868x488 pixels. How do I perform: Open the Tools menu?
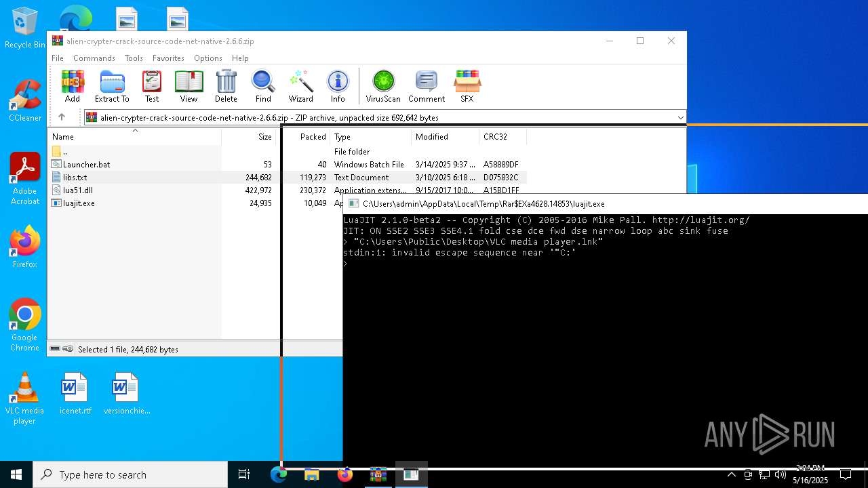coord(134,58)
